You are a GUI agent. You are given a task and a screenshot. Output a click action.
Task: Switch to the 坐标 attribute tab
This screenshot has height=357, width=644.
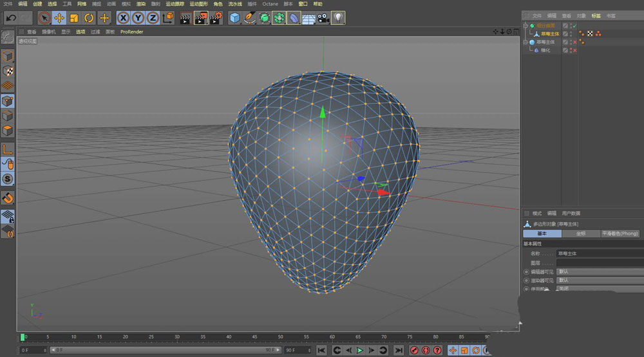click(580, 233)
